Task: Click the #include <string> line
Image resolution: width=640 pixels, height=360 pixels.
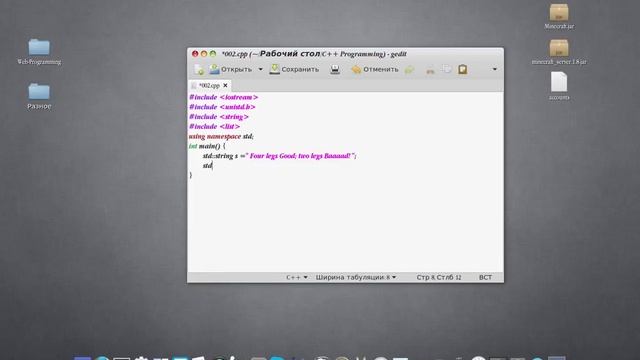Action: (219, 117)
